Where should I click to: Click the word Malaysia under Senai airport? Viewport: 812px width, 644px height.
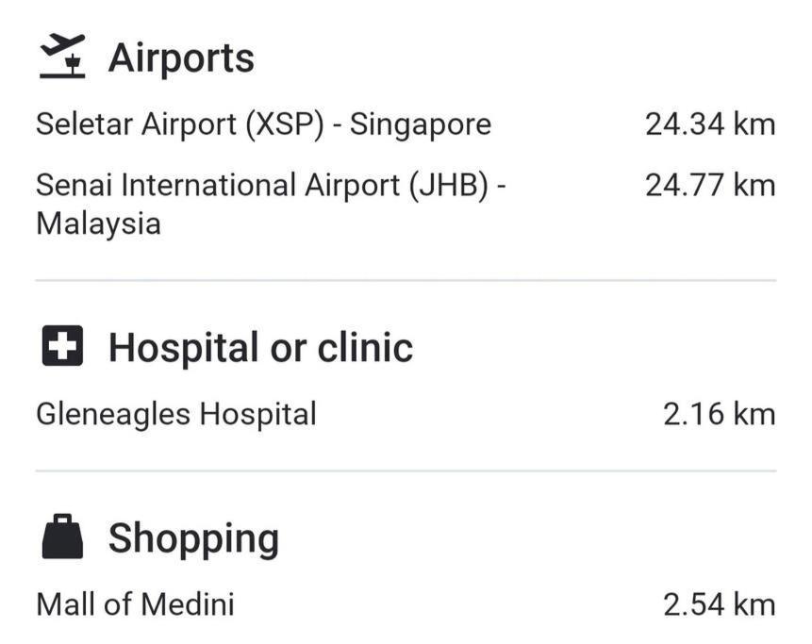pos(98,224)
